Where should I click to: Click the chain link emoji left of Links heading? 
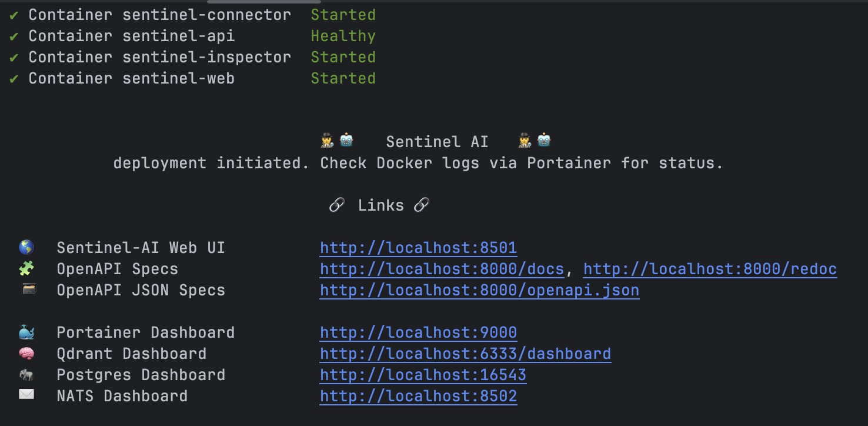point(336,205)
